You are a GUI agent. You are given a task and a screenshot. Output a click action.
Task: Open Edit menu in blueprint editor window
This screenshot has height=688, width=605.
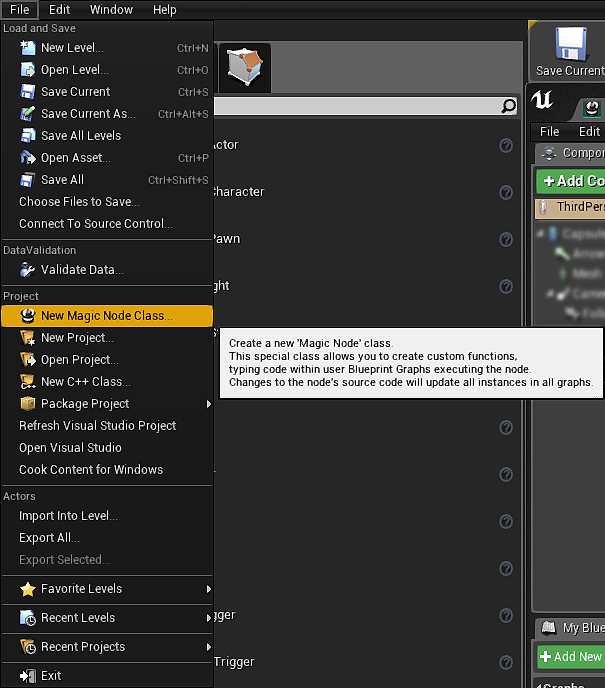589,132
